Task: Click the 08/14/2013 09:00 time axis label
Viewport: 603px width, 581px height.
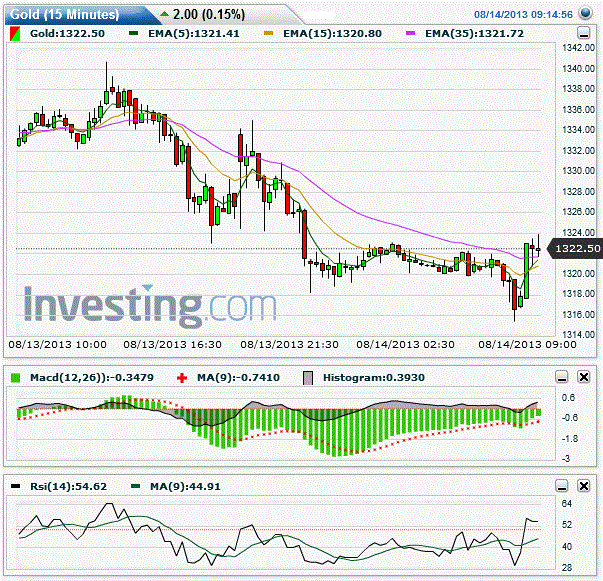Action: click(527, 344)
